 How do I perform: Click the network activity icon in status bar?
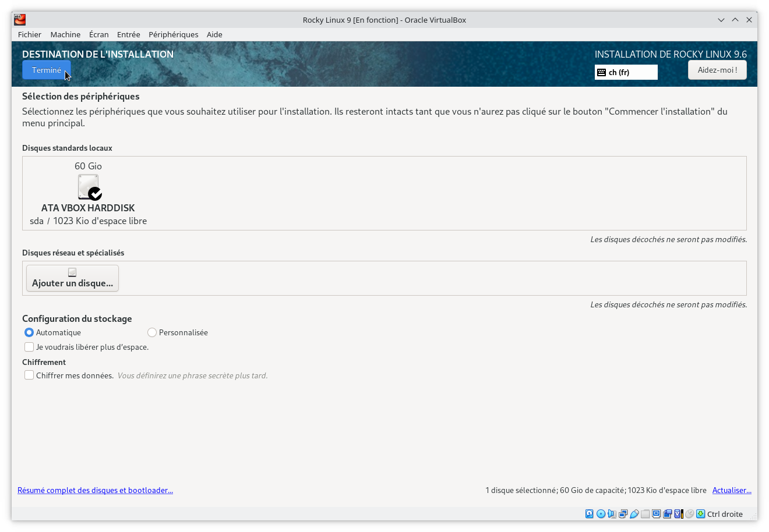(x=622, y=513)
